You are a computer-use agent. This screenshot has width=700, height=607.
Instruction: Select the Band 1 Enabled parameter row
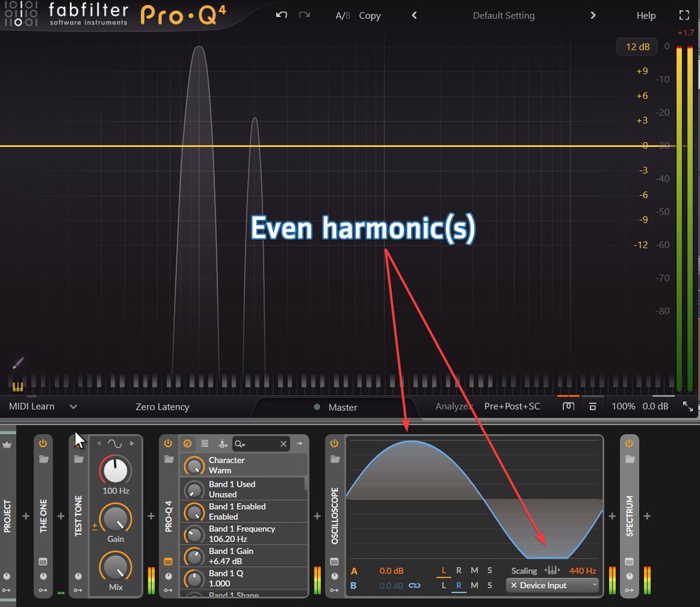pos(244,511)
